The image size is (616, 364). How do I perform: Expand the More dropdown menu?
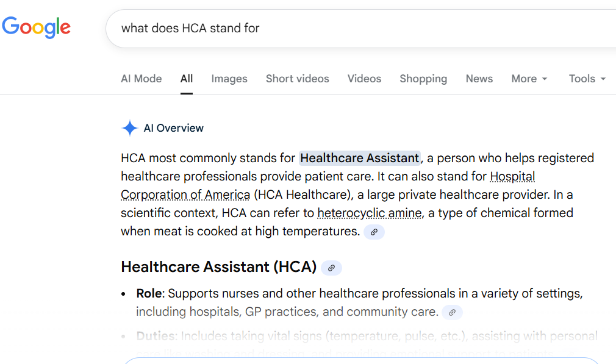[x=529, y=79]
